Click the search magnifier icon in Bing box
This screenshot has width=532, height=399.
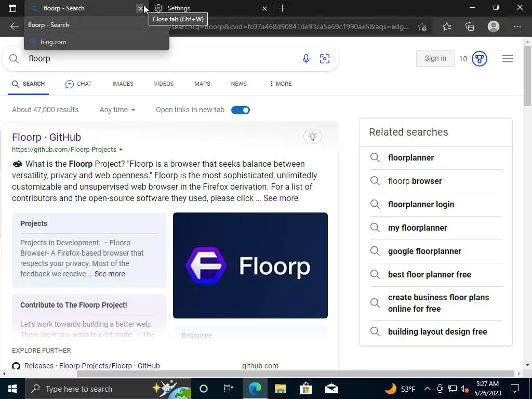(x=14, y=59)
